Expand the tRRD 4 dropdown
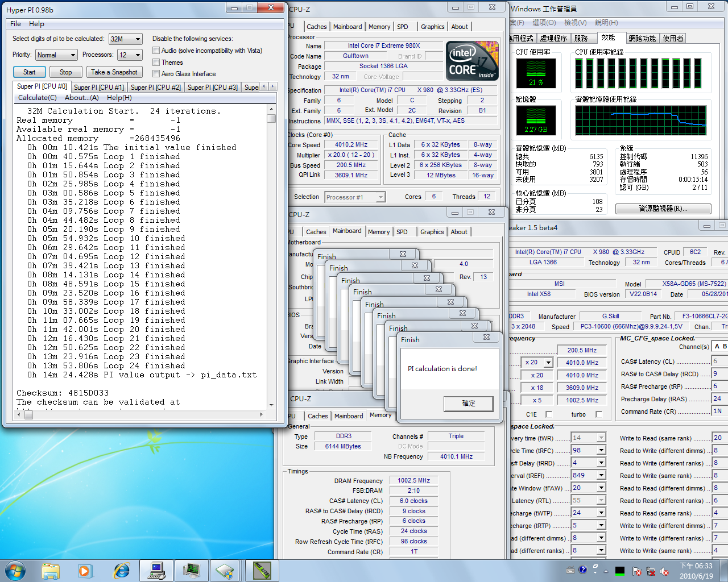The image size is (728, 582). point(601,463)
